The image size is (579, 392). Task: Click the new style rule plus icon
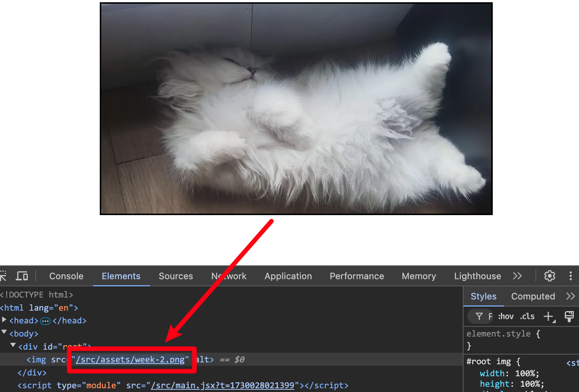549,317
